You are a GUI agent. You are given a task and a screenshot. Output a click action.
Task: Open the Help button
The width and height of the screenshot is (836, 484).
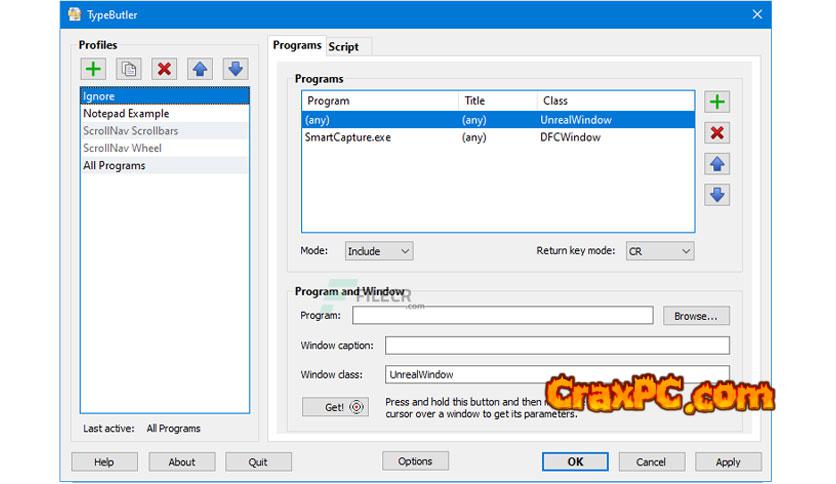click(x=104, y=462)
